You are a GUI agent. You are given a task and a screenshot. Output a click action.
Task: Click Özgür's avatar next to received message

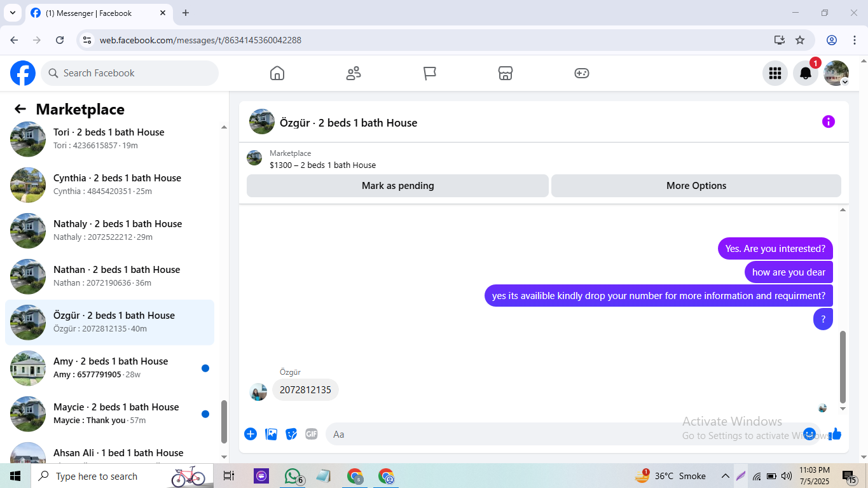tap(258, 391)
